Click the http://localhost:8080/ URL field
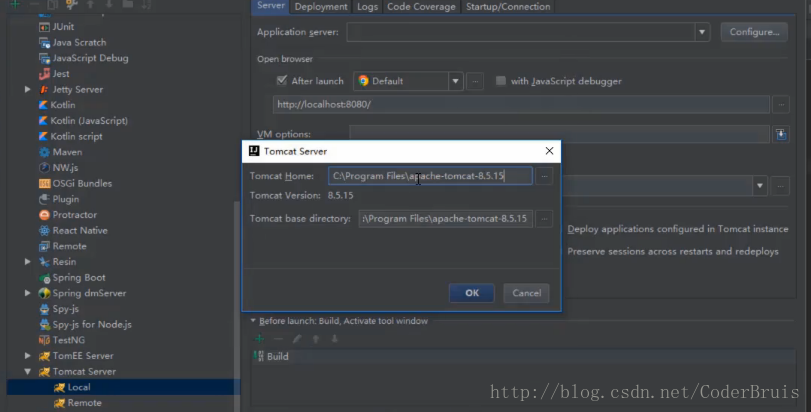The image size is (811, 412). click(521, 104)
